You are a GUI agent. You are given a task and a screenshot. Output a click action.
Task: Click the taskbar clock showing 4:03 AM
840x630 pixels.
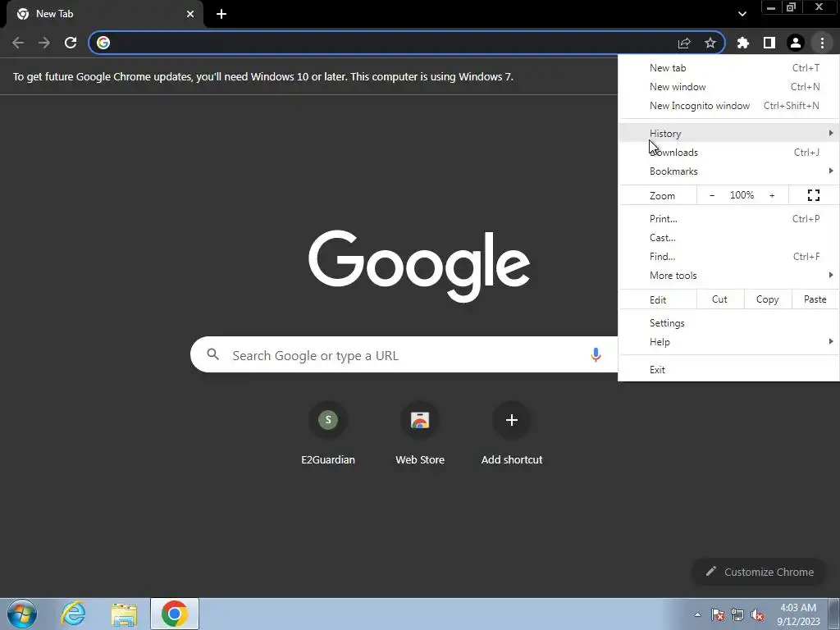798,614
